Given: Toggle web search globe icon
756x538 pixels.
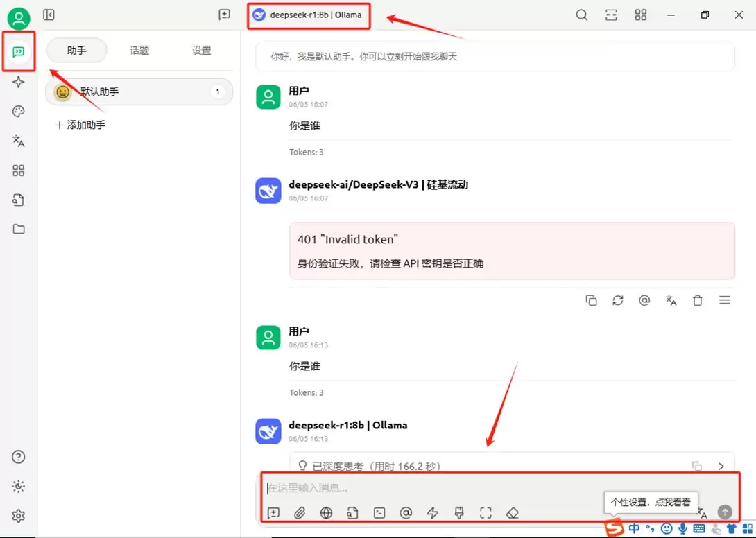Looking at the screenshot, I should (x=327, y=513).
